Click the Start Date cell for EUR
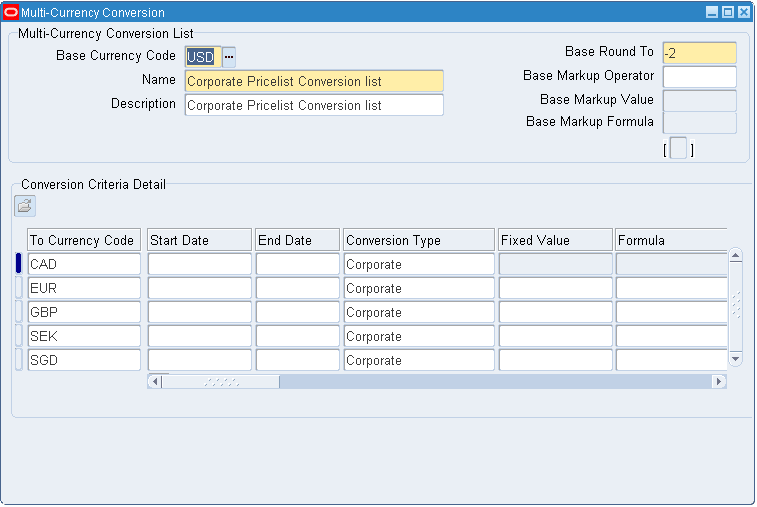The width and height of the screenshot is (757, 507). click(x=199, y=288)
